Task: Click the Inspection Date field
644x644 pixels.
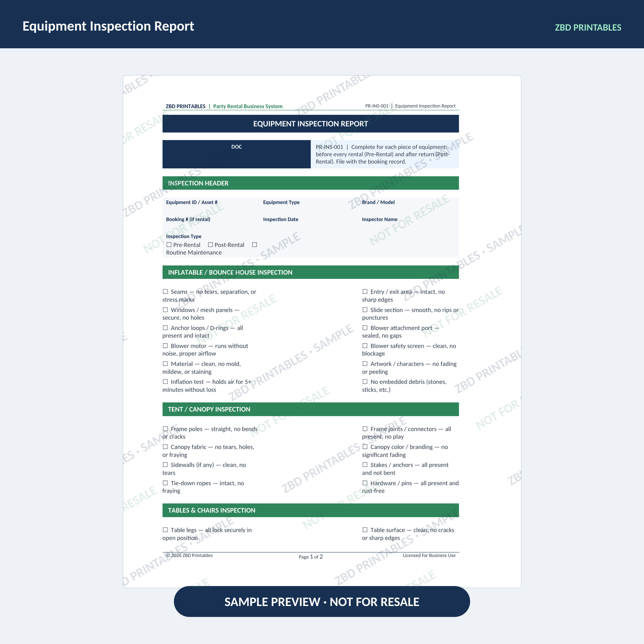Action: pos(311,223)
